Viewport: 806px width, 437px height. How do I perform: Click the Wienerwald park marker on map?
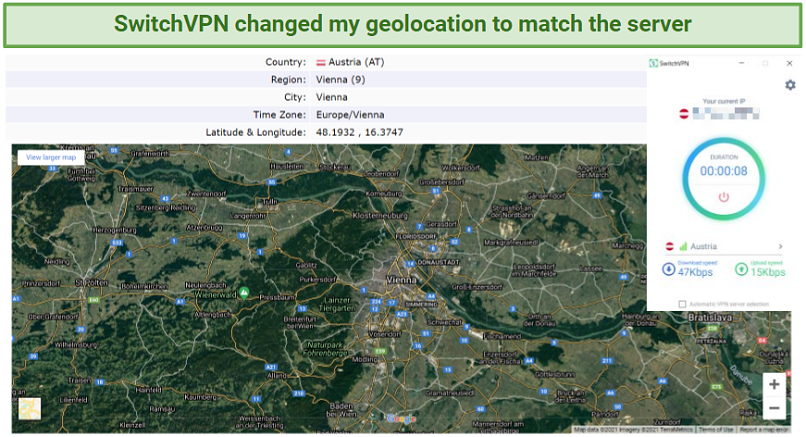(x=244, y=293)
